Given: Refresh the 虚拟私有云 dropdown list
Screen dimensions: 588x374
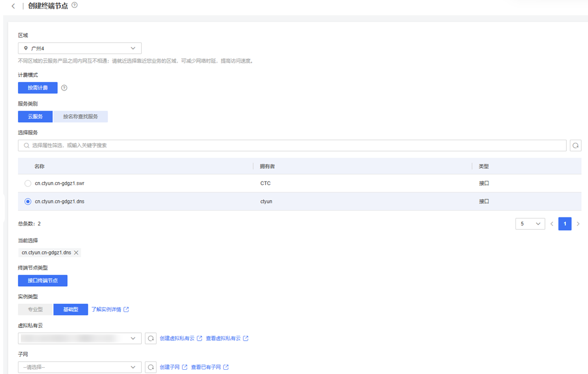Looking at the screenshot, I should point(151,339).
